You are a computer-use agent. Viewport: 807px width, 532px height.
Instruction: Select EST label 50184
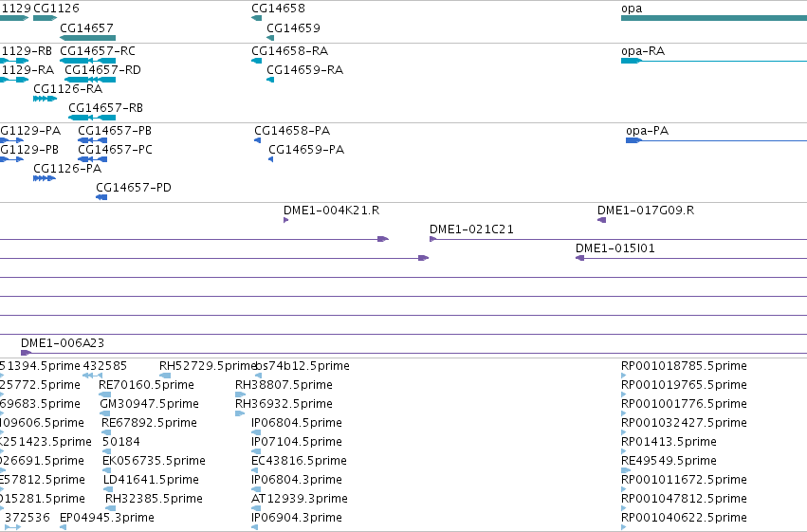[x=121, y=442]
